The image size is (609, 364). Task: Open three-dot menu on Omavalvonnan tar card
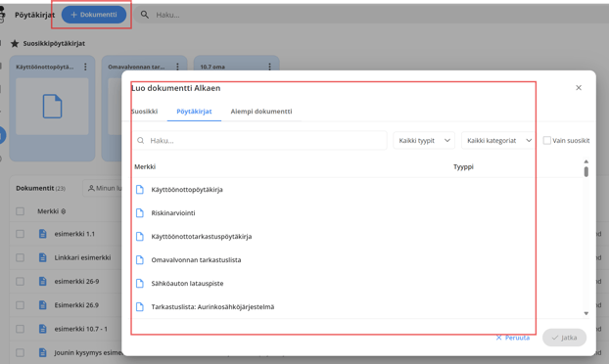click(177, 67)
